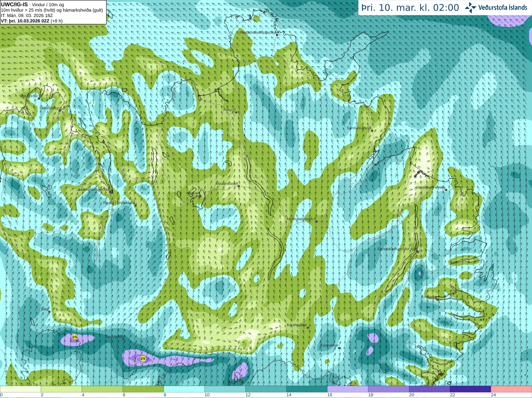Select the Vatnsskarð eystra station marker
Screen dimensions: 532x398
[446, 190]
